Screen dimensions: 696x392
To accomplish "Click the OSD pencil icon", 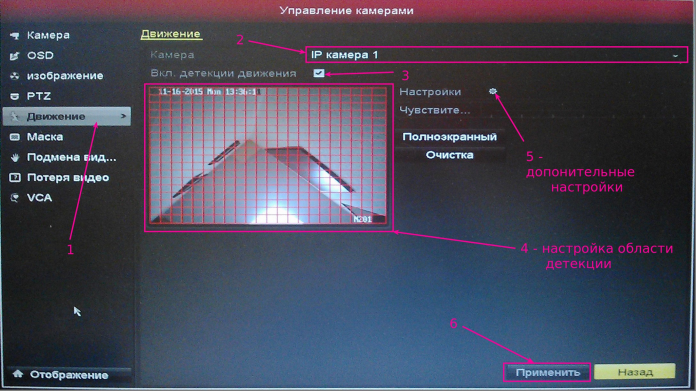I will [x=15, y=56].
